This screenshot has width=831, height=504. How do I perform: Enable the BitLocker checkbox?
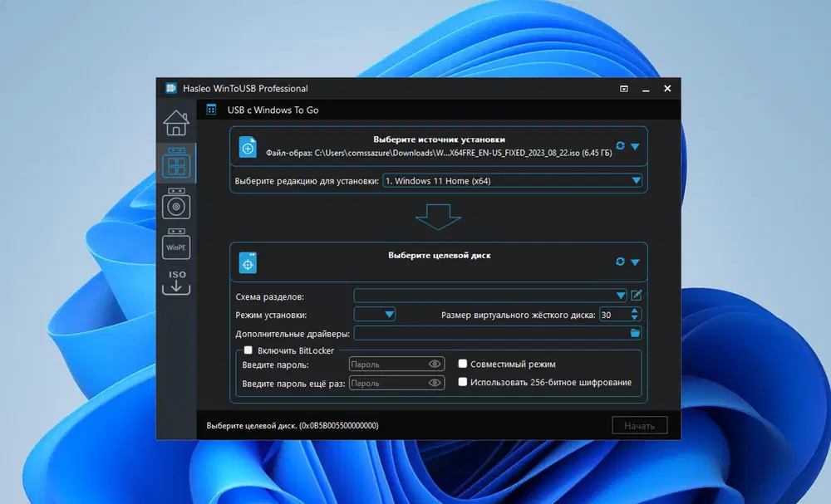(x=248, y=350)
